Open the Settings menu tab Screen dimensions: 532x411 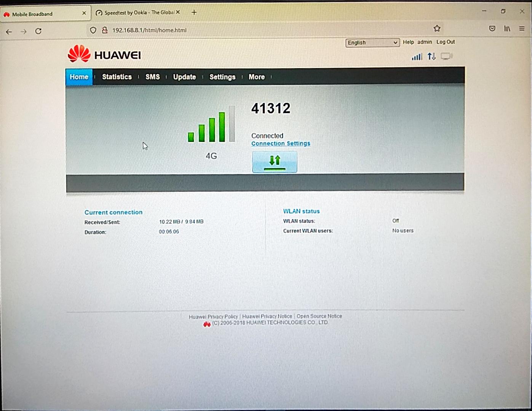pyautogui.click(x=222, y=77)
